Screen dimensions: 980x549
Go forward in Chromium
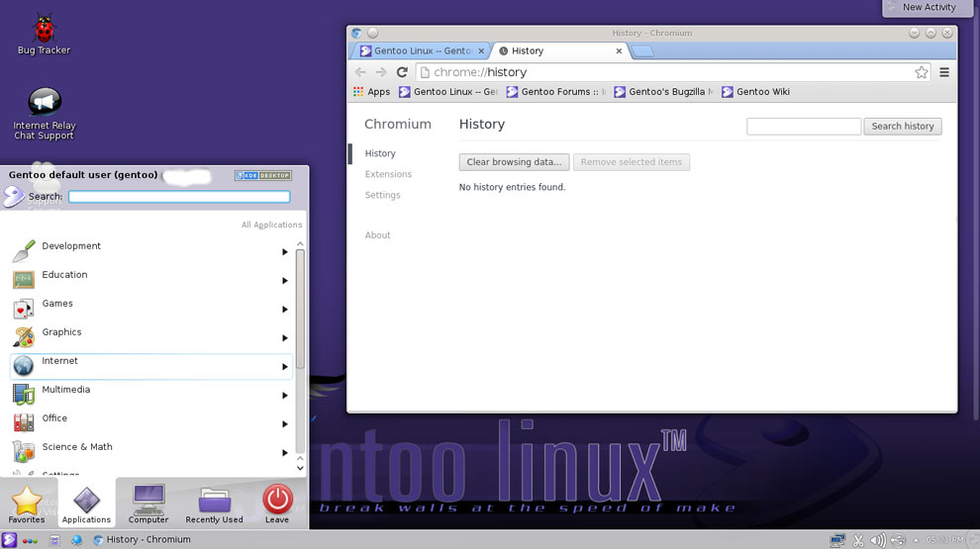coord(381,72)
